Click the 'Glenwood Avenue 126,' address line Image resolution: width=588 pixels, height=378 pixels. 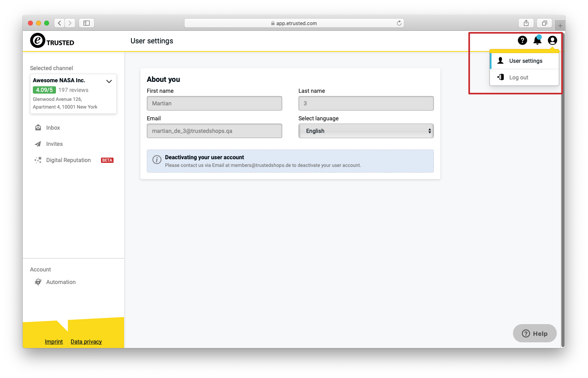point(57,99)
